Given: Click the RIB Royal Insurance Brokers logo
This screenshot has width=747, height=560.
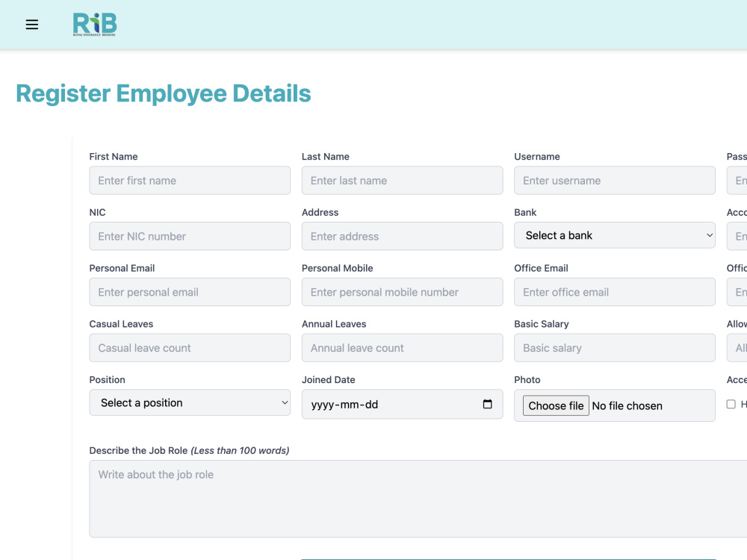Looking at the screenshot, I should tap(94, 25).
